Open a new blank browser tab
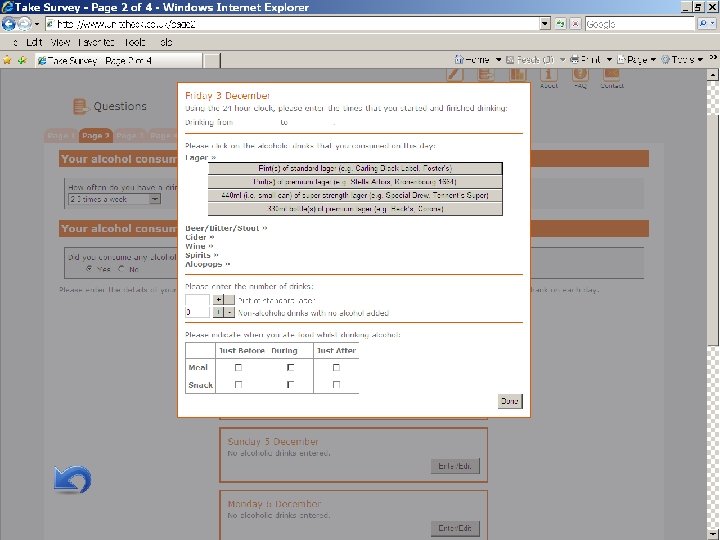Viewport: 720px width, 540px height. 212,61
